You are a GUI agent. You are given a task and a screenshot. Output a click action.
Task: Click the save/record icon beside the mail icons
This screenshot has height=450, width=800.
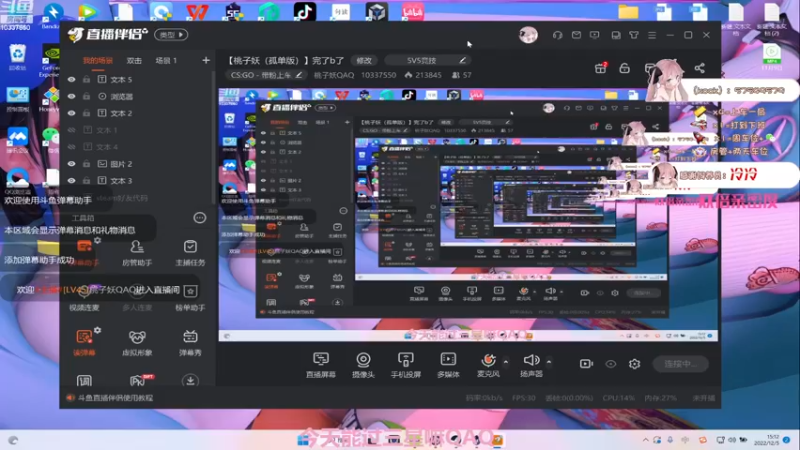(x=616, y=35)
